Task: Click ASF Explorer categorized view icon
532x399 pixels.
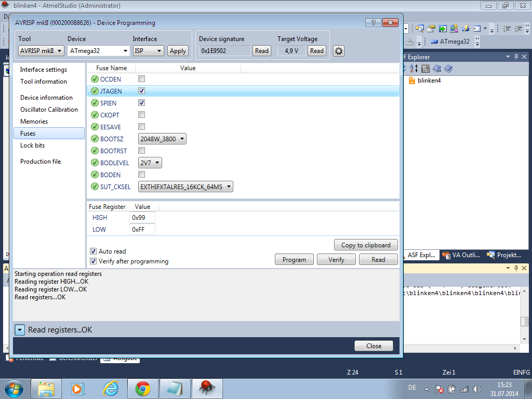Action: [x=425, y=69]
